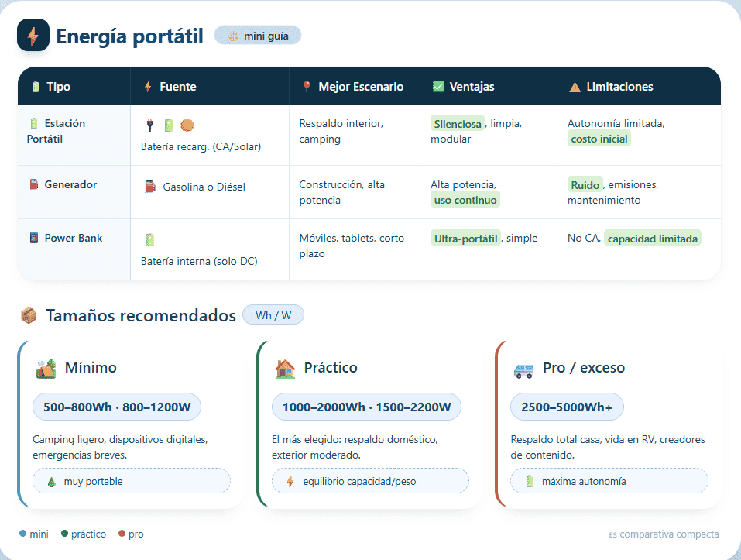Click the RV icon on Pro / exceso card
The width and height of the screenshot is (741, 560).
523,370
